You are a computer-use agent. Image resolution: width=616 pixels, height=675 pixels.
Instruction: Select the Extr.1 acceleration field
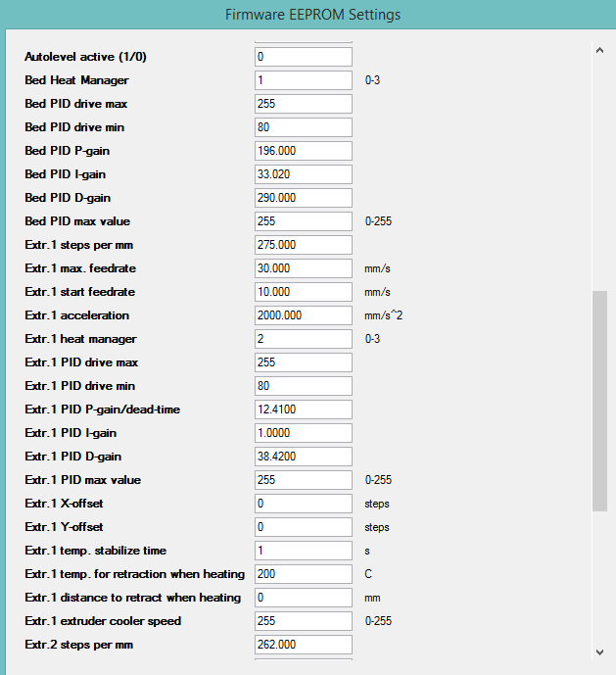point(303,315)
